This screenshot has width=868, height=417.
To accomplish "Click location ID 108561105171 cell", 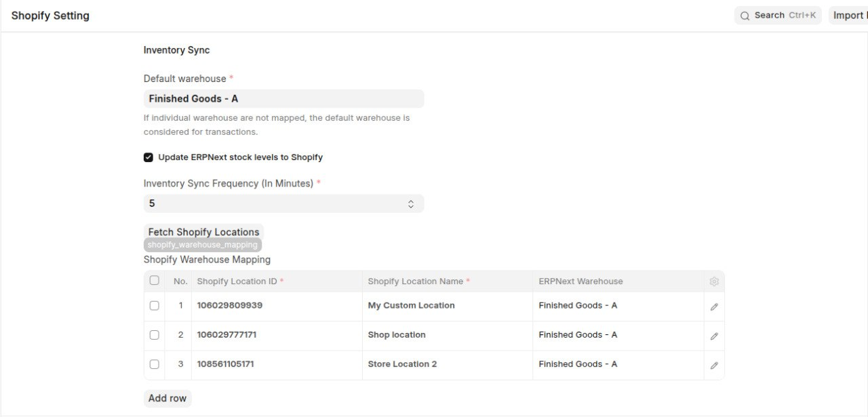I will 277,364.
